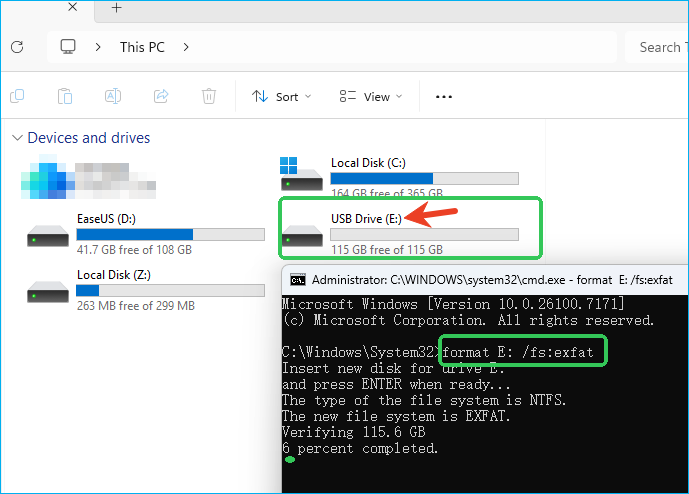Click the Paste toolbar icon

[65, 96]
